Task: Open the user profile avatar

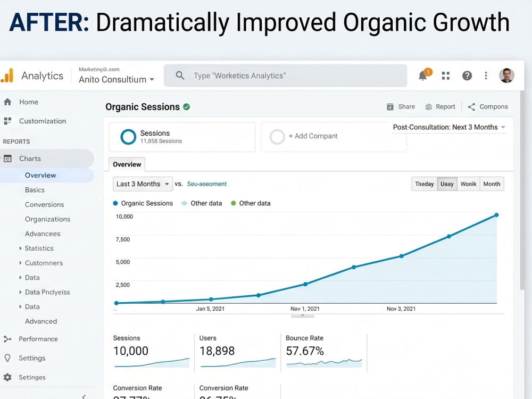Action: coord(506,76)
